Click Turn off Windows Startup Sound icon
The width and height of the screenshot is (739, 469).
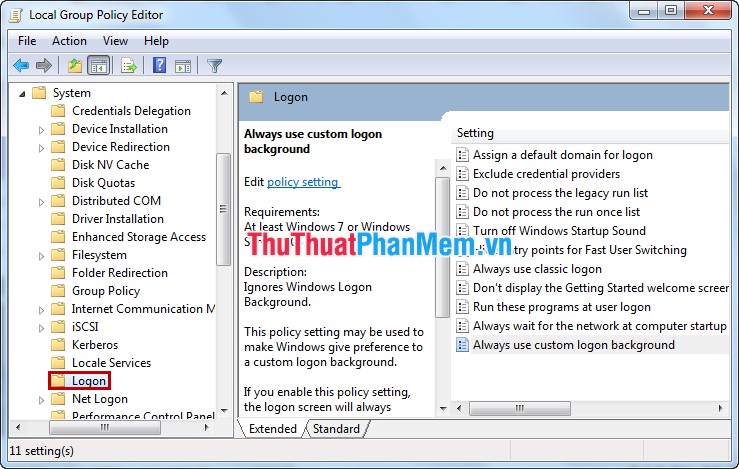click(x=462, y=230)
